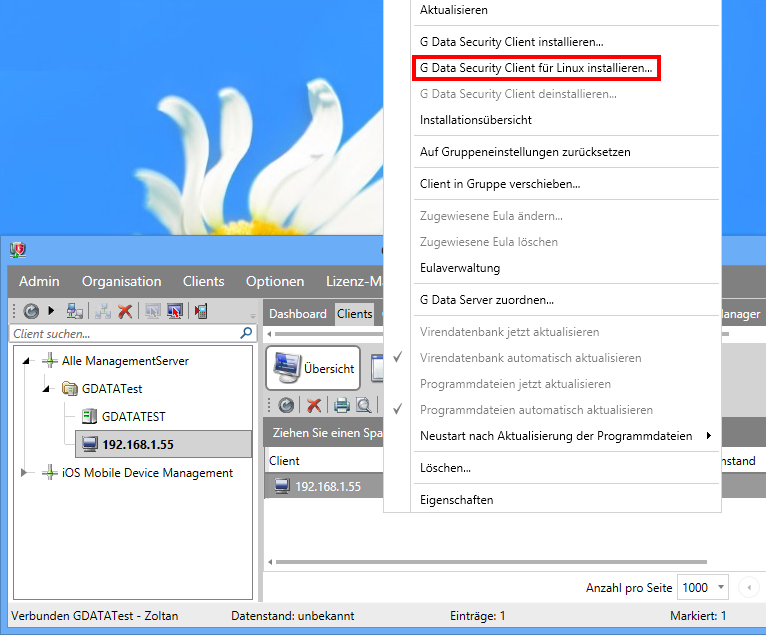Screen dimensions: 766x635
Task: Open the Admin menu
Action: (39, 281)
